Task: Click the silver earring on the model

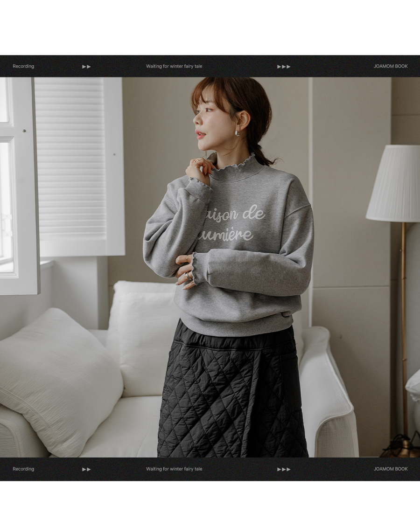Action: pyautogui.click(x=238, y=133)
